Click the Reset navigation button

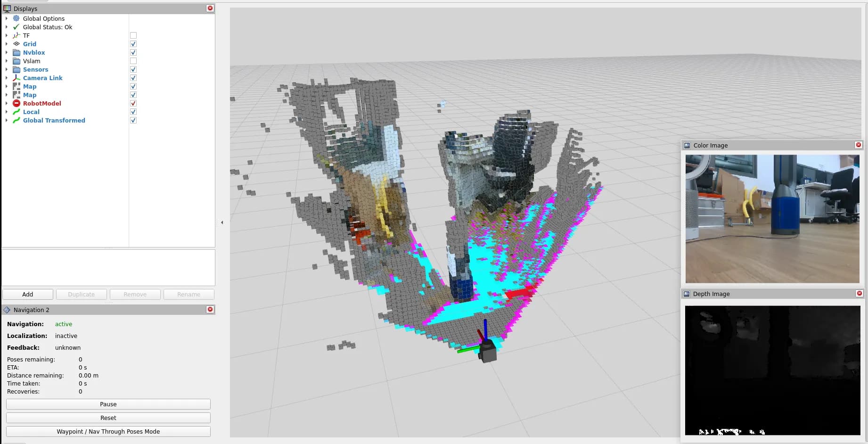click(x=108, y=418)
